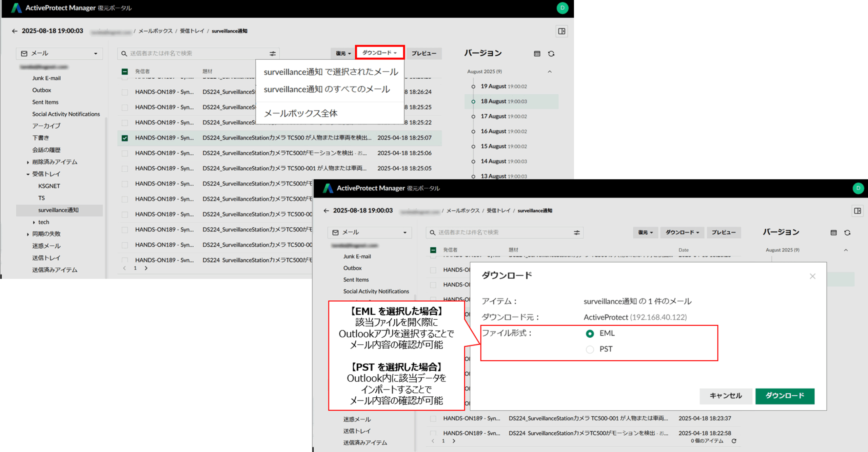Viewport: 868px width, 452px height.
Task: Click the back arrow in top-left portal window
Action: [x=15, y=31]
